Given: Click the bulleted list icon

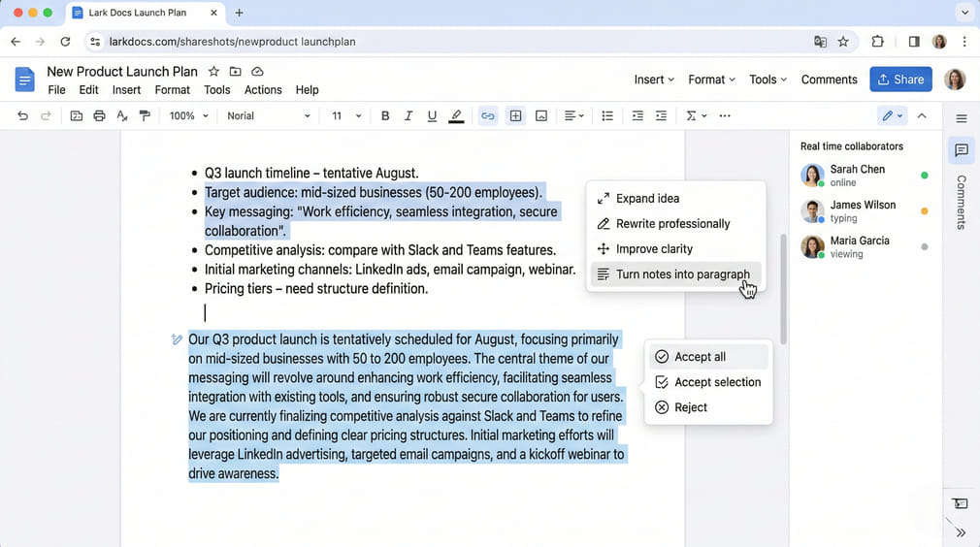Looking at the screenshot, I should tap(607, 115).
